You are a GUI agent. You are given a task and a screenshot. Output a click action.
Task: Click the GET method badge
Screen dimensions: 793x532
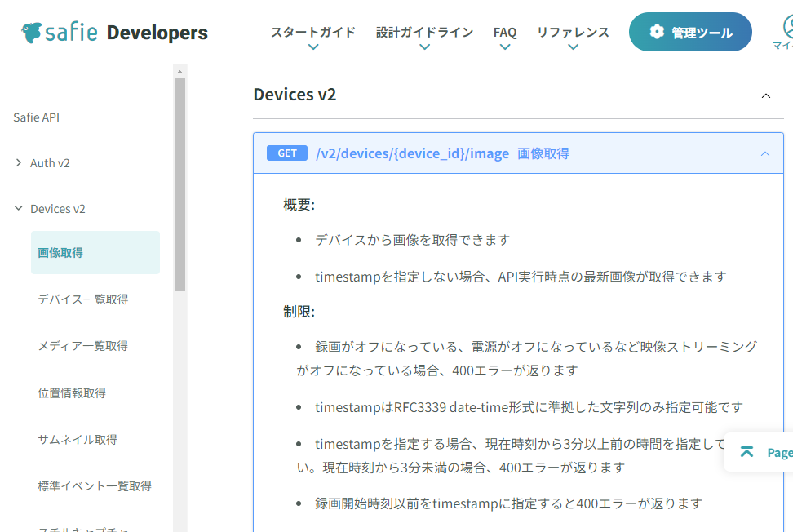[286, 153]
